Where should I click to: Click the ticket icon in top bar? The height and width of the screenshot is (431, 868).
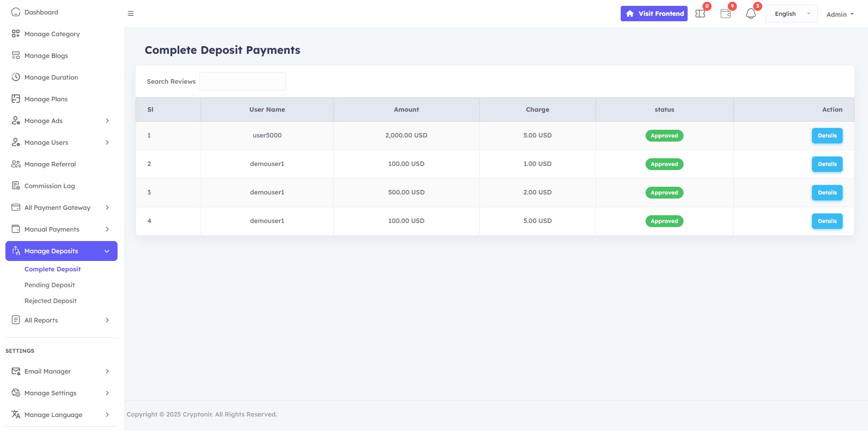[700, 14]
